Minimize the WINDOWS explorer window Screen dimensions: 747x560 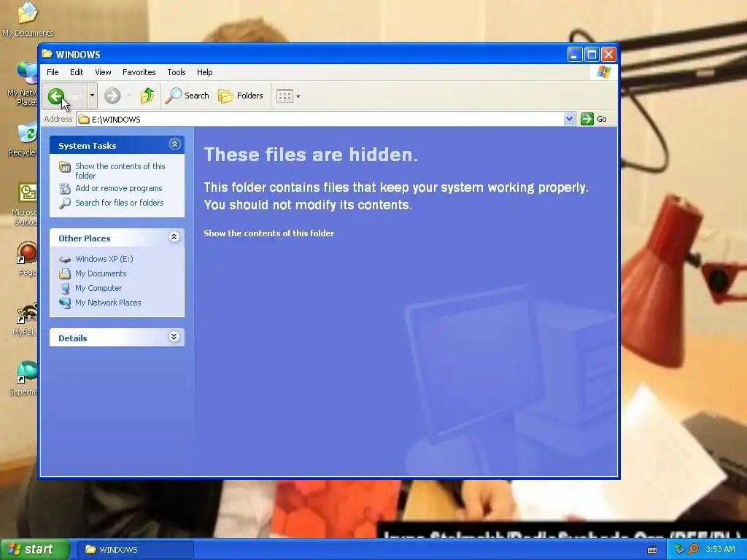[x=575, y=54]
